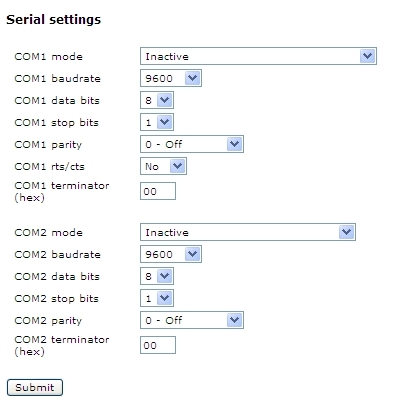This screenshot has height=415, width=396.
Task: Click the COM2 terminator hex field
Action: tap(158, 345)
